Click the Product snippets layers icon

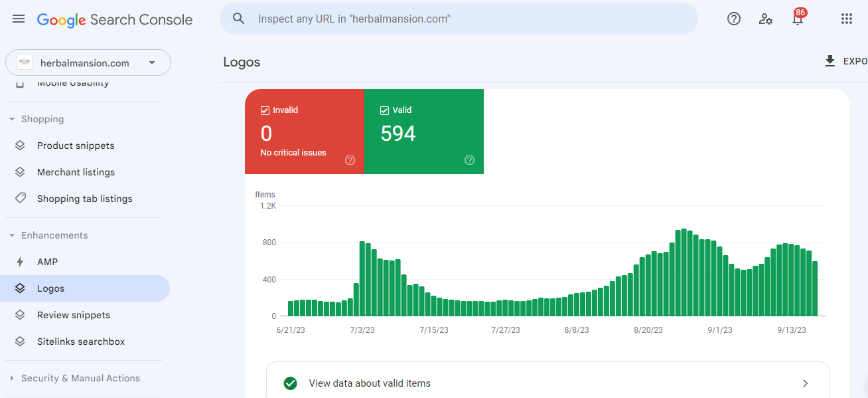tap(20, 146)
